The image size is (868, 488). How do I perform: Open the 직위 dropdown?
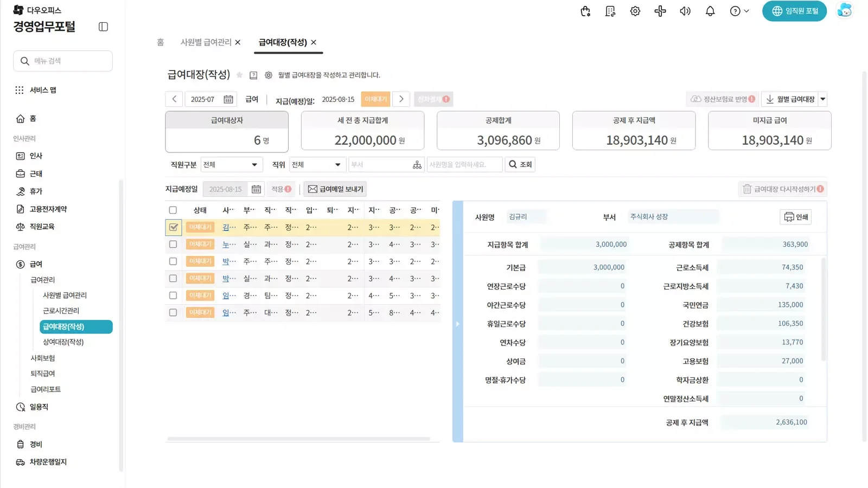317,165
